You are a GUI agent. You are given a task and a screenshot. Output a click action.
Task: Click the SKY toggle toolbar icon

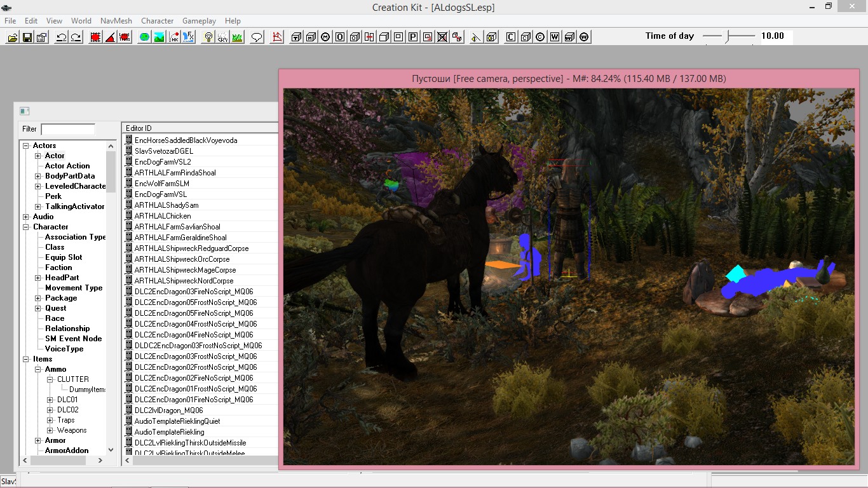(222, 37)
